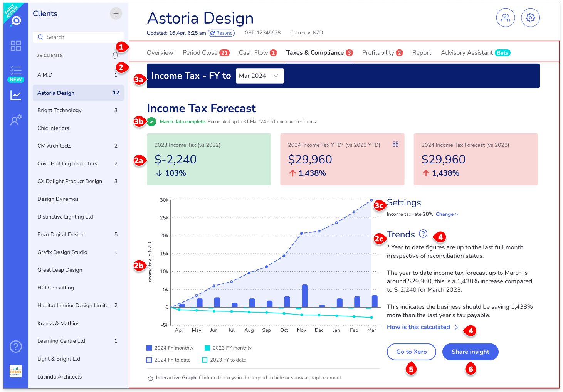563x392 pixels.
Task: Click the add client plus icon
Action: [116, 13]
